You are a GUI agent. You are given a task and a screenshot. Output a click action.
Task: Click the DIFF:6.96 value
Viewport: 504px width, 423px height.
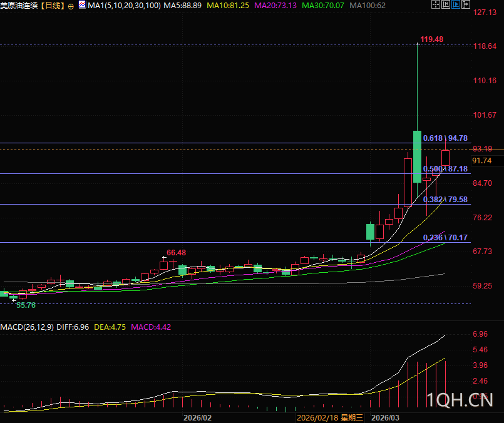click(x=73, y=327)
